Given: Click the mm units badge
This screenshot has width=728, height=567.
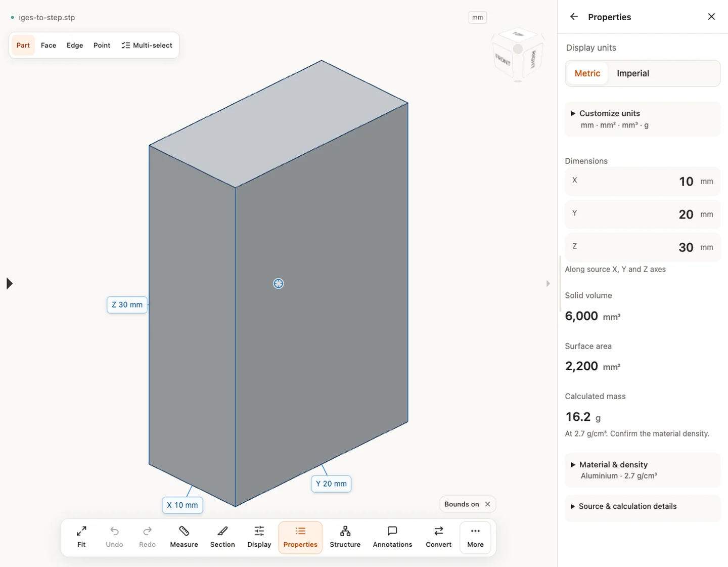Looking at the screenshot, I should tap(478, 17).
